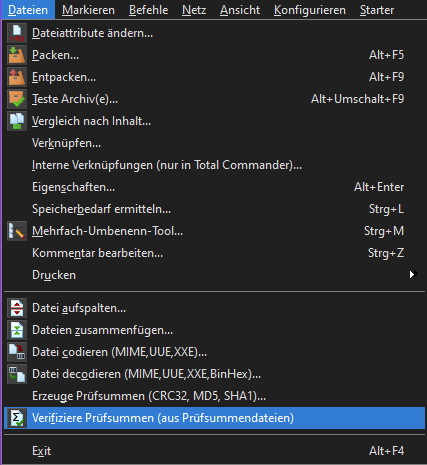Click the Alt+F9 shortcut text
This screenshot has width=427, height=465.
coord(386,77)
